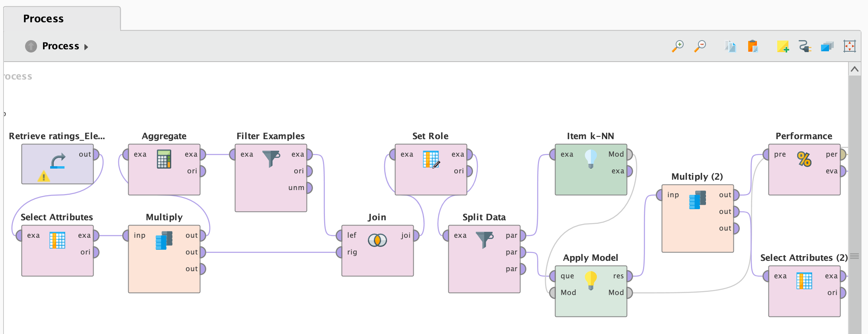Viewport: 868px width, 334px height.
Task: Zoom in on the process canvas
Action: pos(677,47)
